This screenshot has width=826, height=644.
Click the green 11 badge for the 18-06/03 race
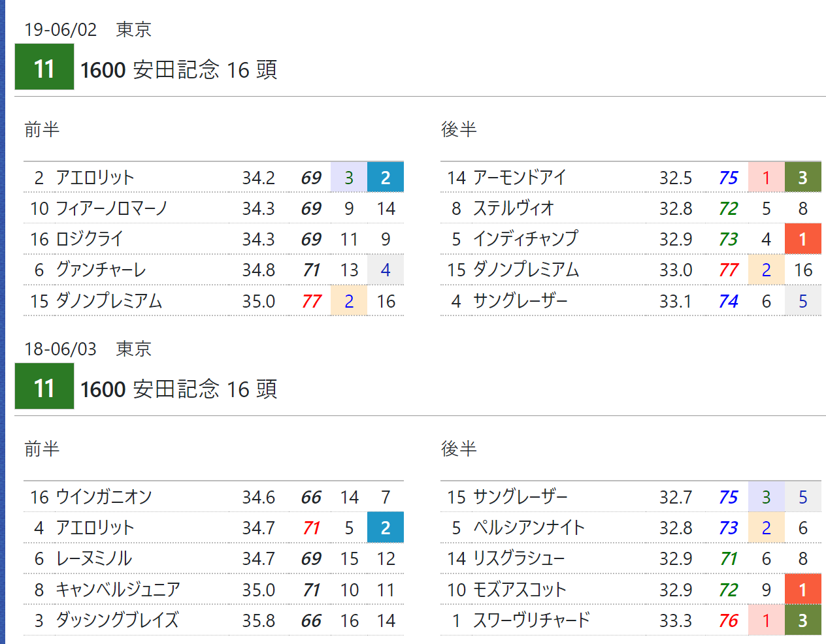pos(44,387)
